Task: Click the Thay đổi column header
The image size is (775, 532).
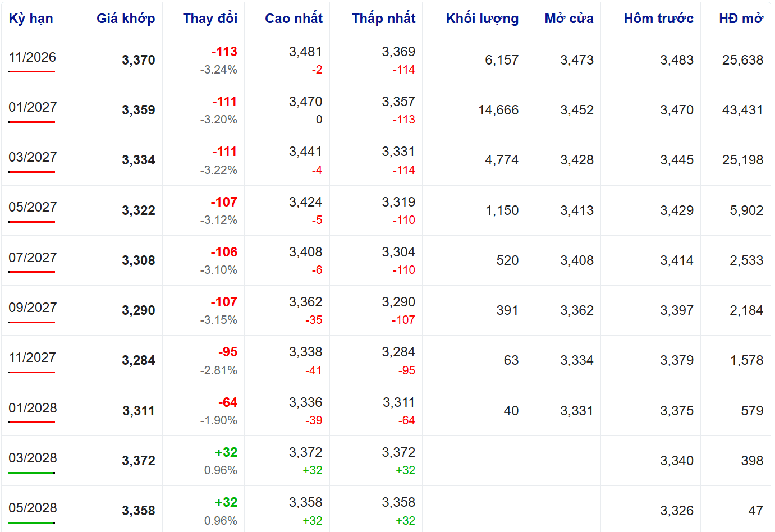Action: [210, 19]
